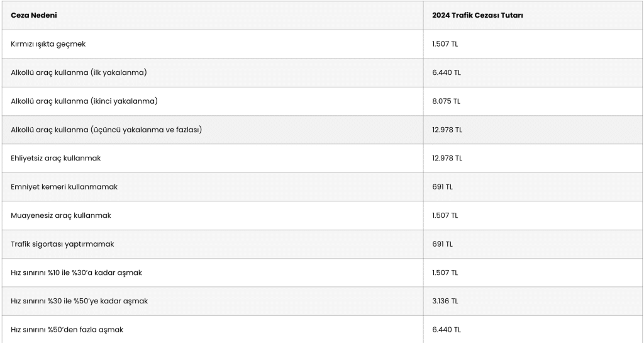Select the fine for 'Trafik sigortası yaptırmamak'
This screenshot has height=343, width=644.
442,244
